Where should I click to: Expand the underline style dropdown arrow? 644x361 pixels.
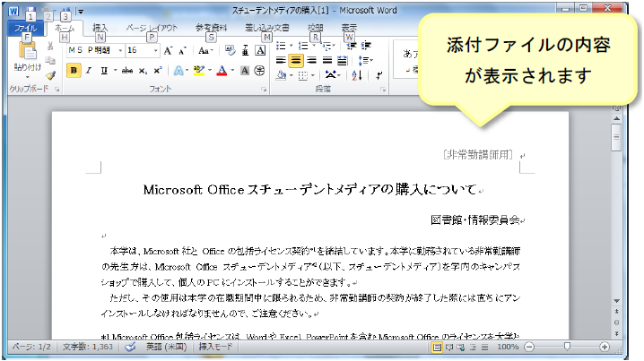coord(115,71)
